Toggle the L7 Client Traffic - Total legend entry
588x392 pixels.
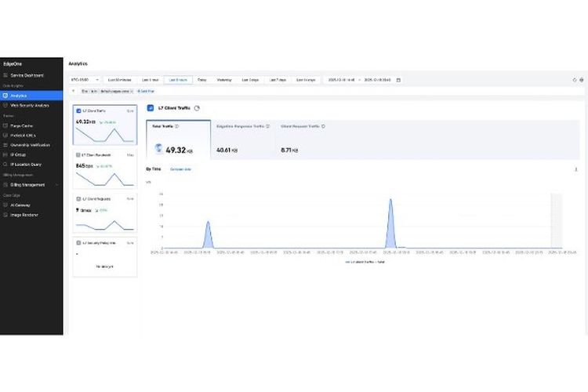pos(365,262)
